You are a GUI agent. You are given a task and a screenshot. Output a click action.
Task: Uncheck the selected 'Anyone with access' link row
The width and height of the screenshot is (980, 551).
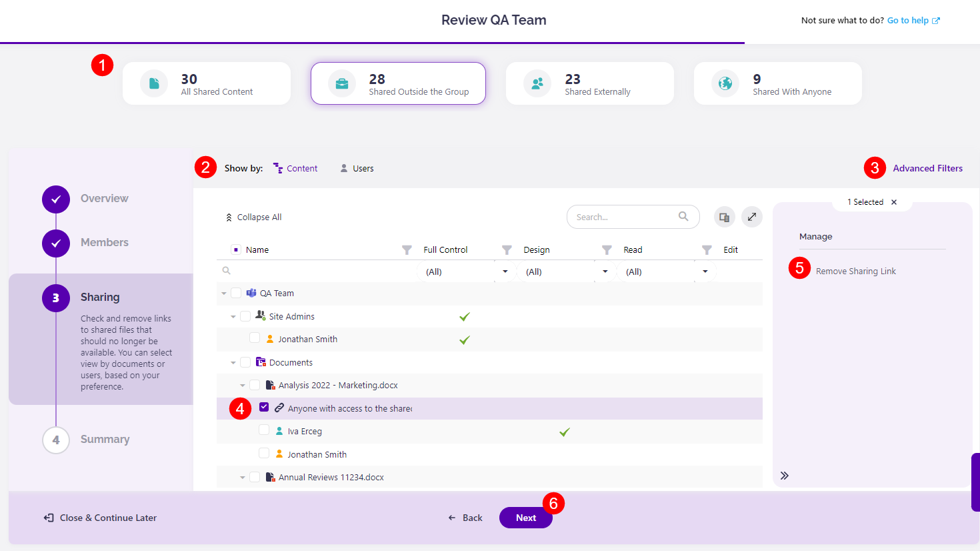pyautogui.click(x=264, y=407)
